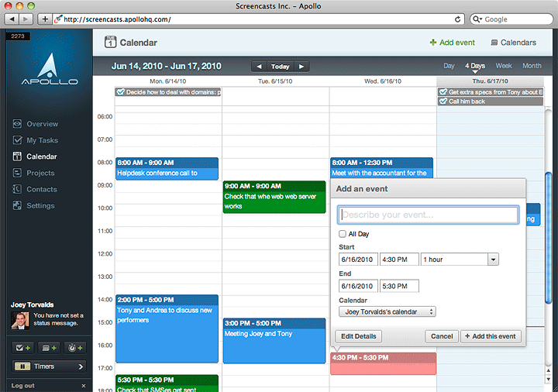
Task: Switch to Day view
Action: (449, 66)
